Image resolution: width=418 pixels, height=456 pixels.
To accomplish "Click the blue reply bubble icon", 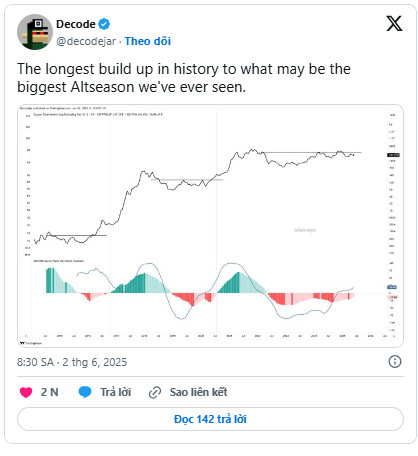I will (85, 392).
